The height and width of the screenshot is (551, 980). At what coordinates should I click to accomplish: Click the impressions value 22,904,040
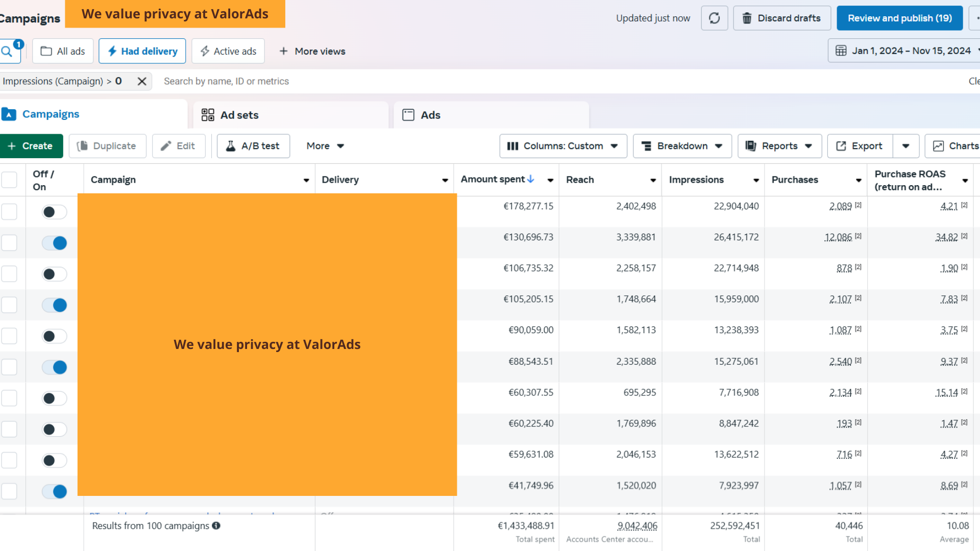point(736,206)
